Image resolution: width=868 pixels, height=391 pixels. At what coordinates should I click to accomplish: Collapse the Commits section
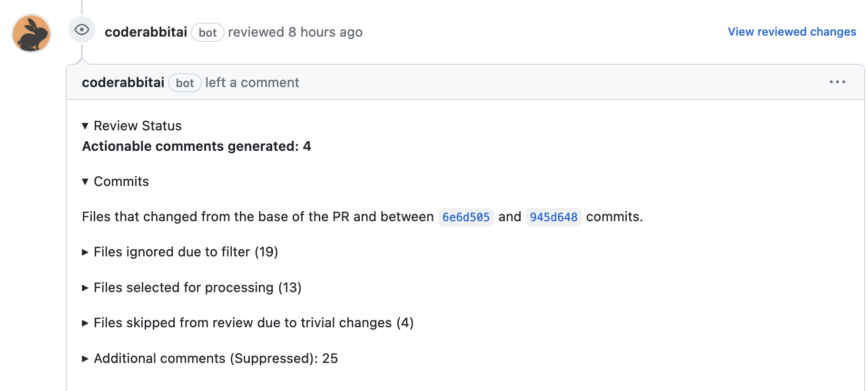coord(115,181)
